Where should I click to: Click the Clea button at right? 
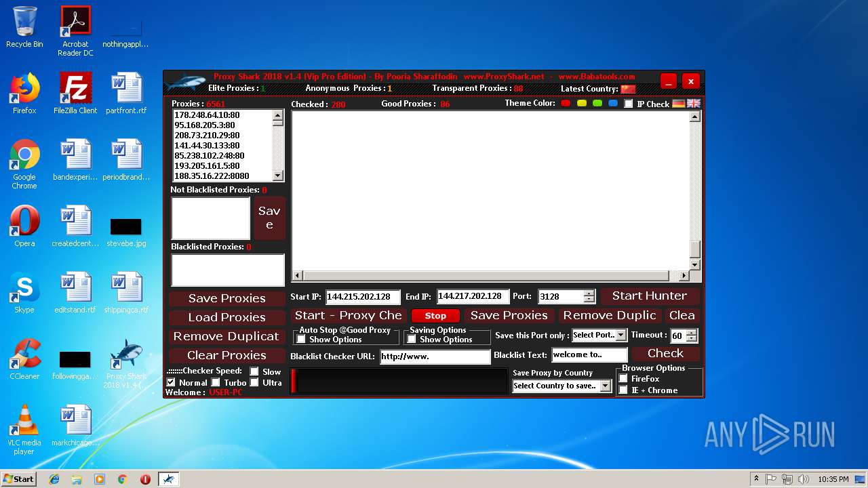coord(682,315)
